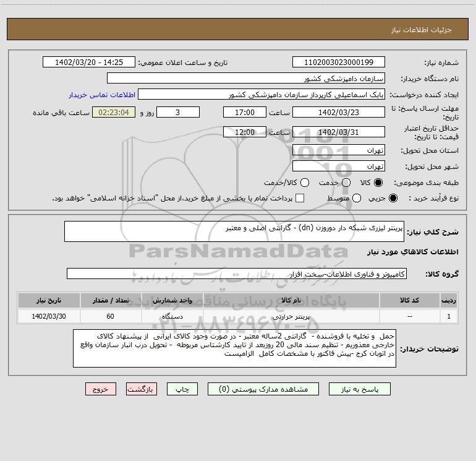Select the خدمت radio button
476x461 pixels.
tap(346, 183)
